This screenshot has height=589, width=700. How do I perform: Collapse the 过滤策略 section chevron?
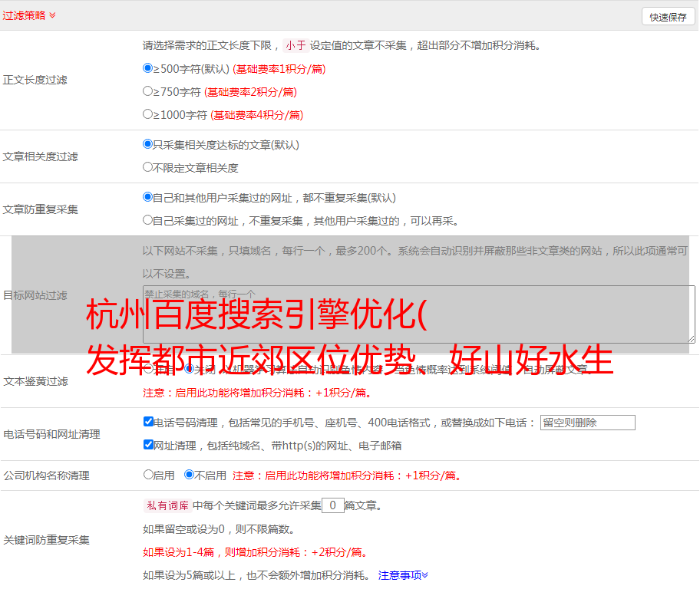click(53, 15)
